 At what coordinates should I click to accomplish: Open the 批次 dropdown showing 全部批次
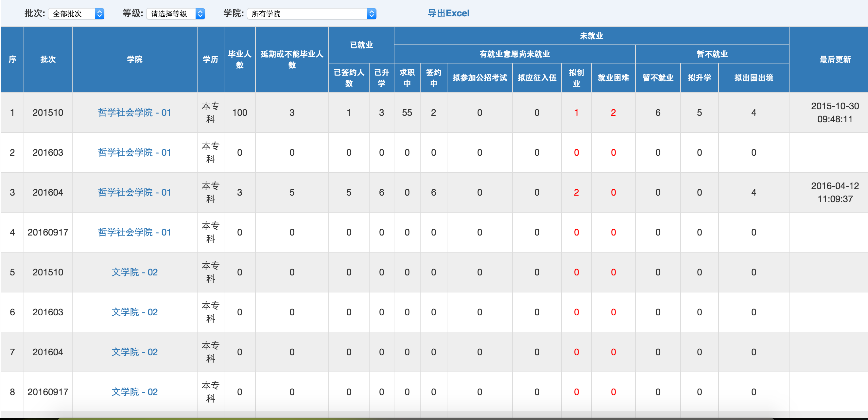click(x=76, y=13)
